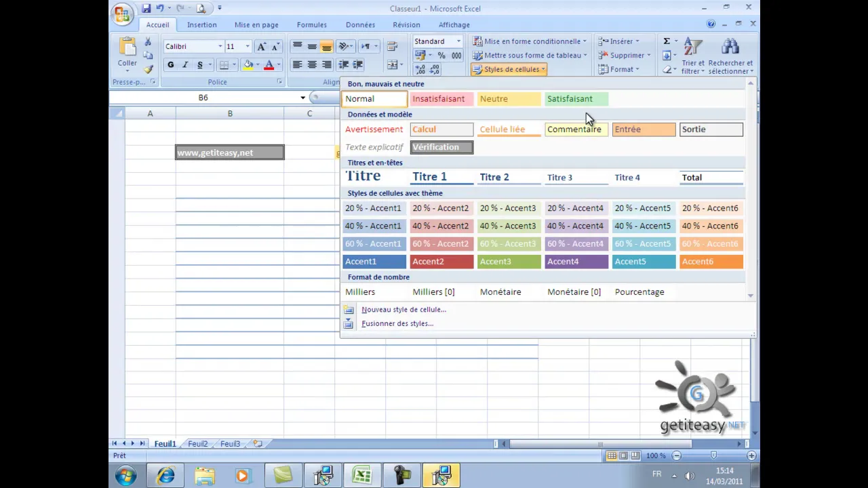Undo the last action

pyautogui.click(x=159, y=8)
